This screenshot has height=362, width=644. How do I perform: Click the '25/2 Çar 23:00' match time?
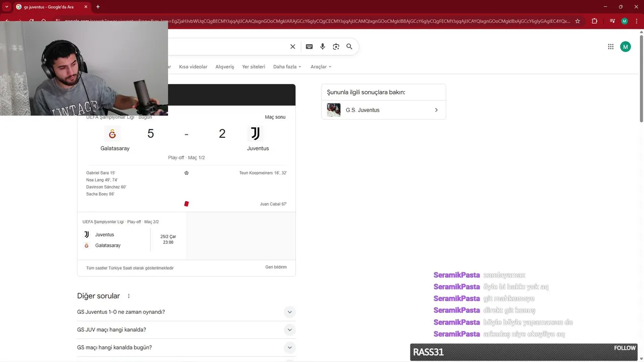[168, 239]
